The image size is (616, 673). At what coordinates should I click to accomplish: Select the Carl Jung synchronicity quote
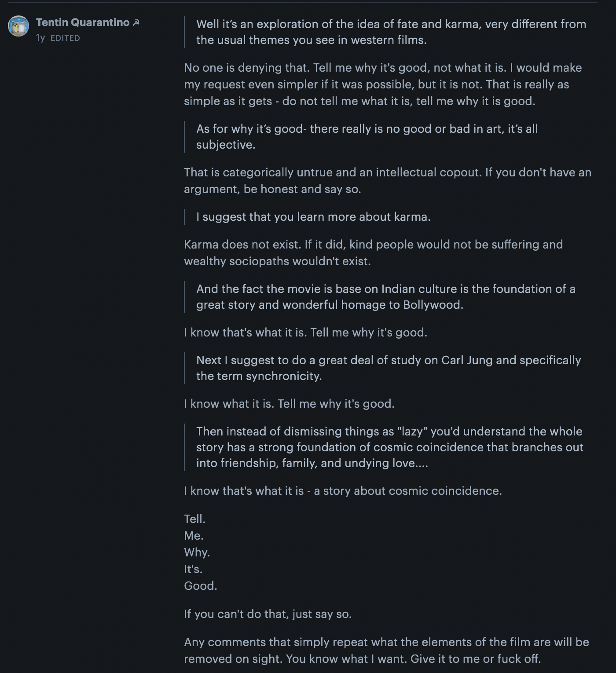389,368
